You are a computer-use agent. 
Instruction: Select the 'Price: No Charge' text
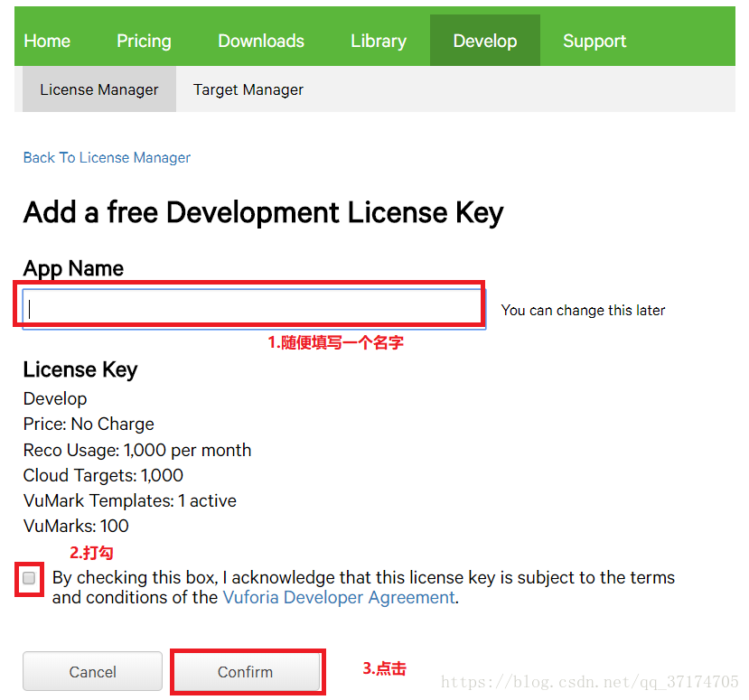(89, 424)
